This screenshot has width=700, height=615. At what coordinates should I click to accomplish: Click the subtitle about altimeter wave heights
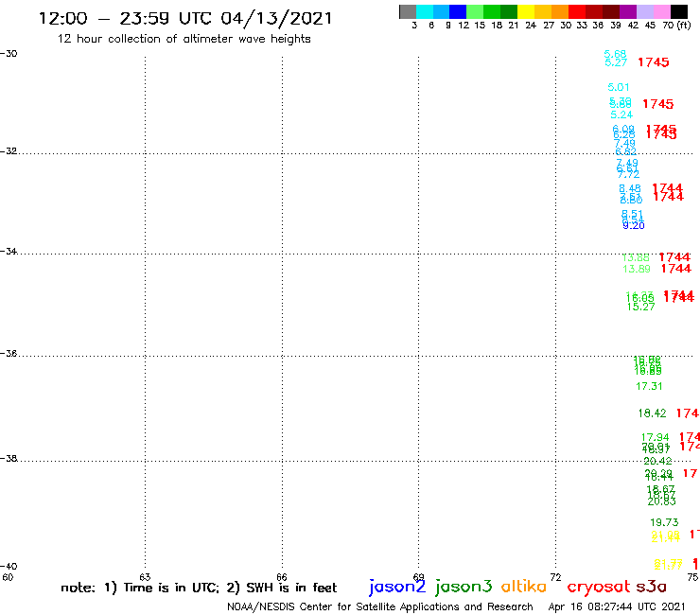click(x=184, y=39)
